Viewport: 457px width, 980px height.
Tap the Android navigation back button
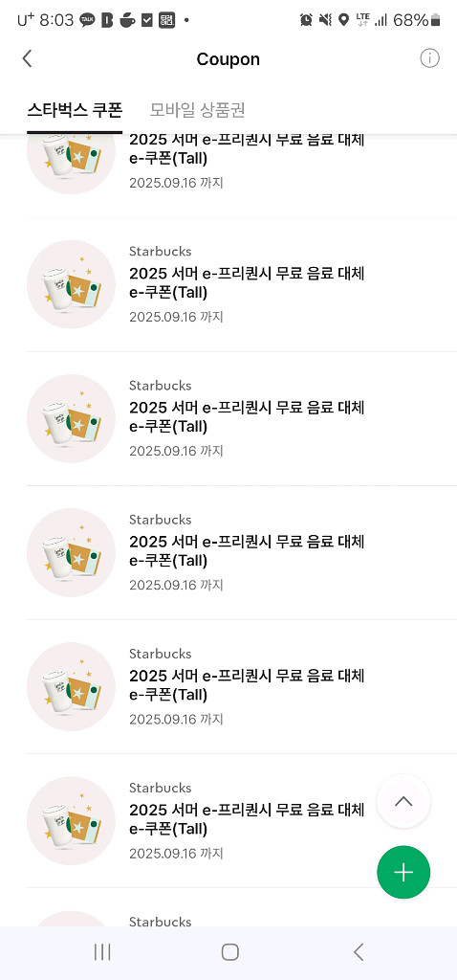tap(358, 952)
